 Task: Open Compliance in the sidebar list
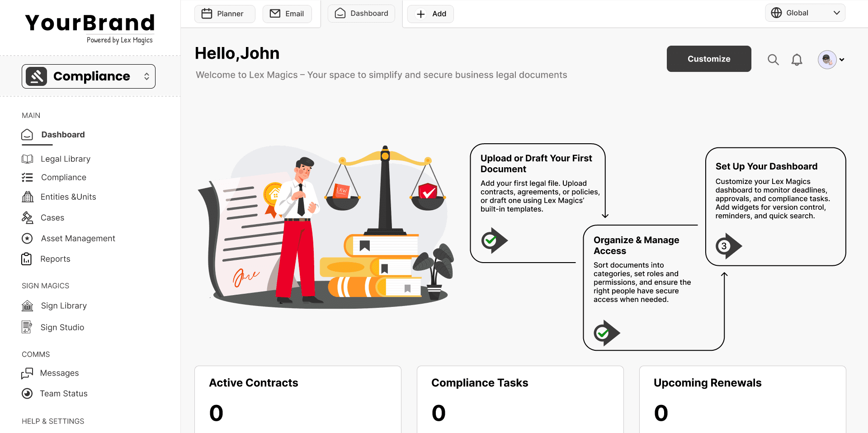(54, 177)
